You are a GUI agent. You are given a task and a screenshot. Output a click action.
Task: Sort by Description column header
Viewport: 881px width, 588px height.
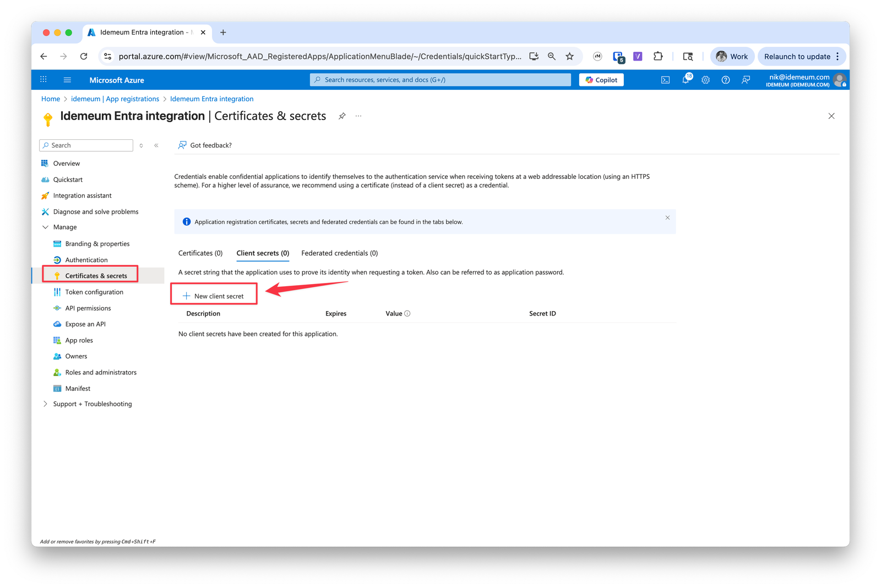tap(203, 314)
